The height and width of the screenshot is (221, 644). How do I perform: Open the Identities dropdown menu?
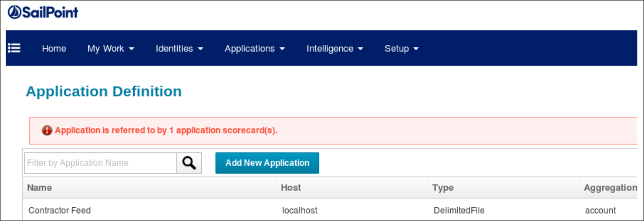click(179, 48)
